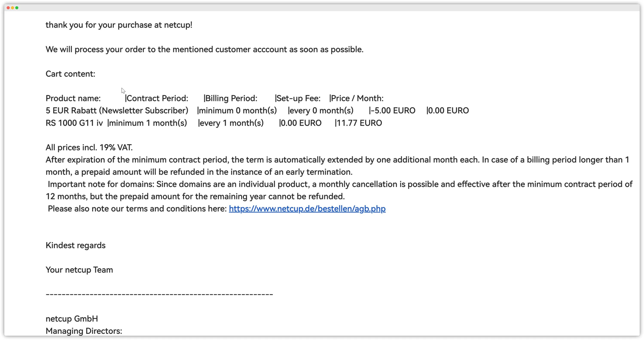The height and width of the screenshot is (340, 644).
Task: Select the 'Contract Period:' column header
Action: click(x=157, y=99)
